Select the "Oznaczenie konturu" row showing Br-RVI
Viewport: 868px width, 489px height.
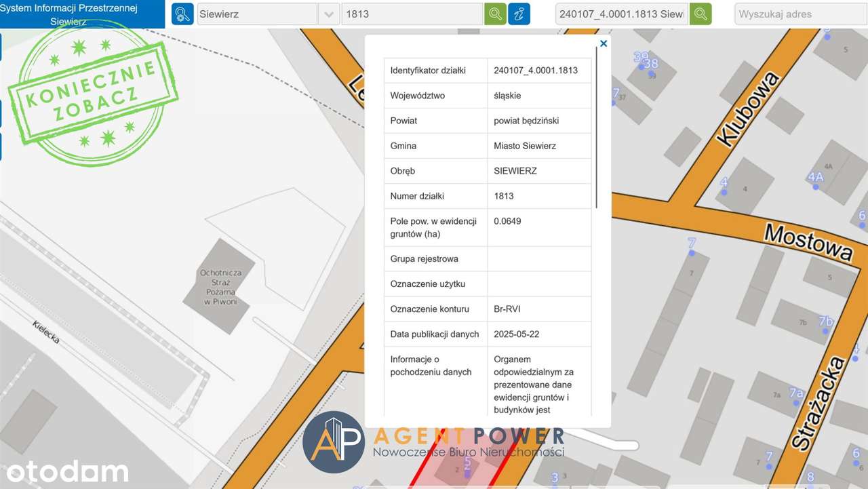tap(487, 309)
